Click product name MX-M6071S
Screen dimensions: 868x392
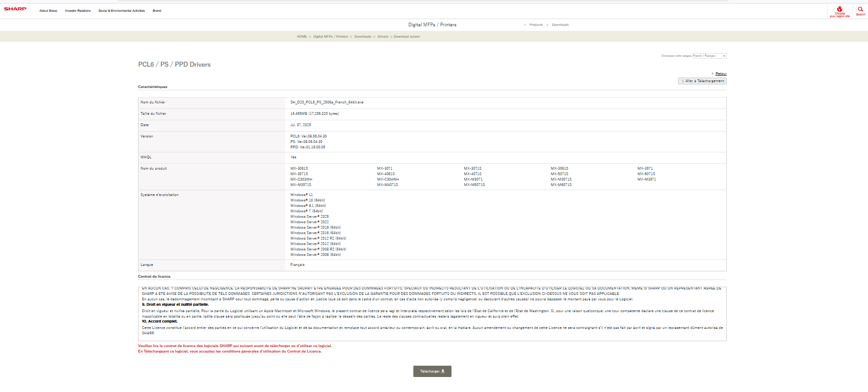click(561, 185)
